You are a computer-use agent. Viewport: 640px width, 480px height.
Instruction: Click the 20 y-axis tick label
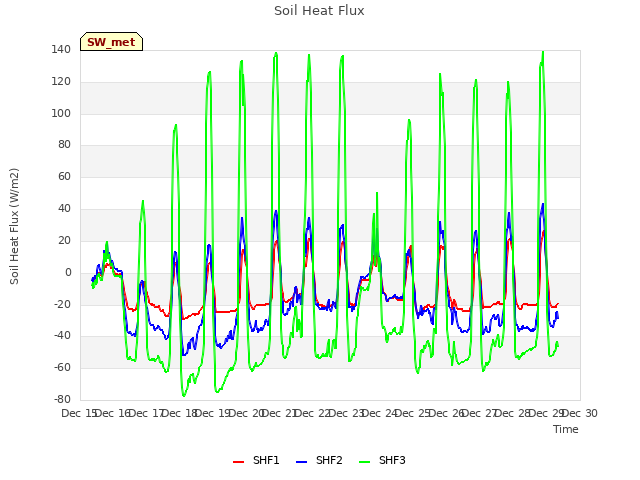point(64,240)
